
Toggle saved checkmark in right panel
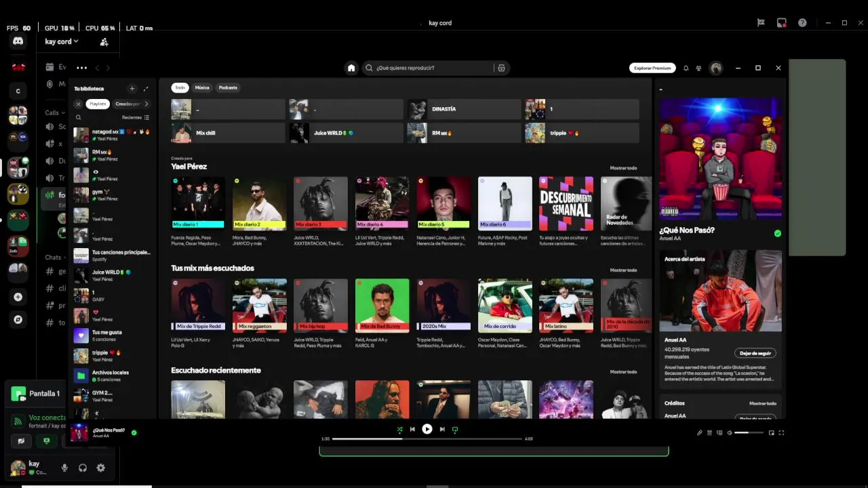click(777, 233)
